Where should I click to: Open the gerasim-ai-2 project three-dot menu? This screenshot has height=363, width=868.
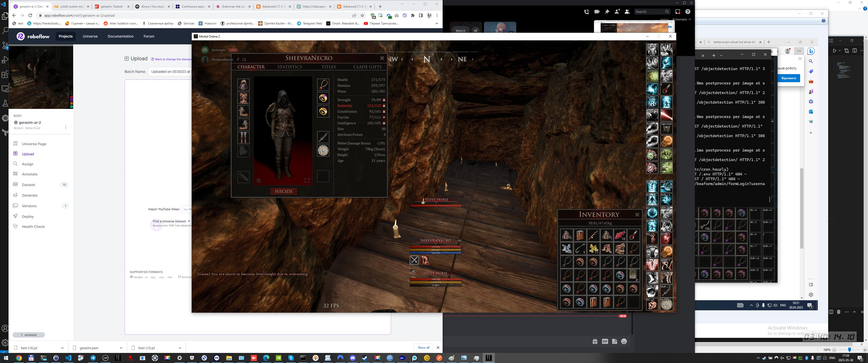(65, 128)
